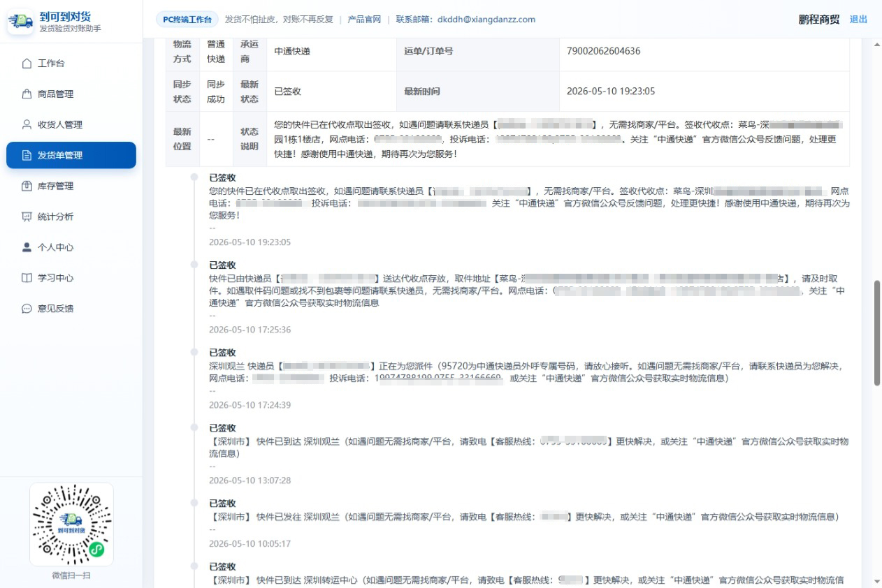Click the 库存管理 box icon
This screenshot has height=588, width=882.
click(27, 186)
